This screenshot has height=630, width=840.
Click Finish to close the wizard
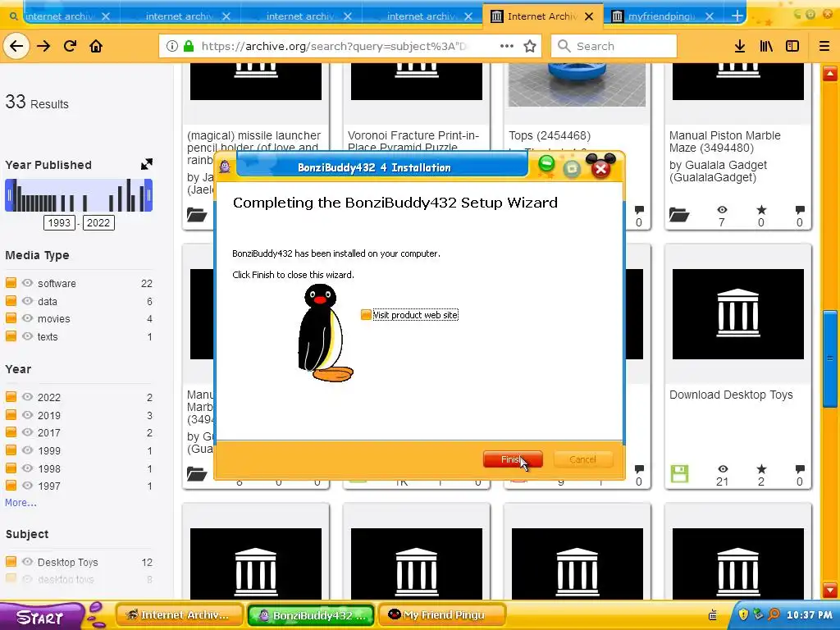(x=513, y=459)
